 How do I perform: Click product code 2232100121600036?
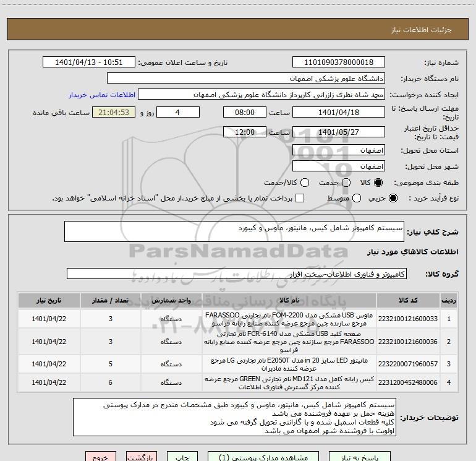pyautogui.click(x=408, y=342)
